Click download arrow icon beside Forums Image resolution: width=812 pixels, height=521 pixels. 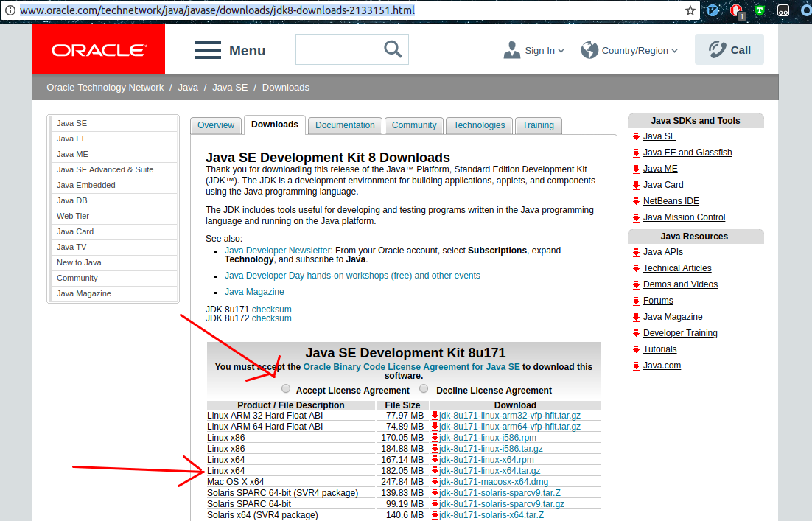point(636,301)
